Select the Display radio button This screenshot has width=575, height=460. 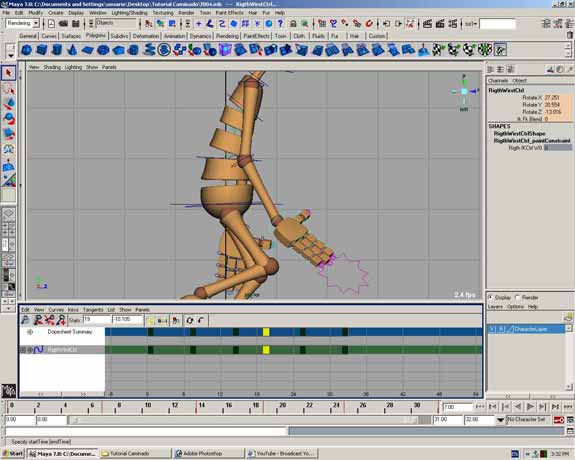pyautogui.click(x=490, y=297)
